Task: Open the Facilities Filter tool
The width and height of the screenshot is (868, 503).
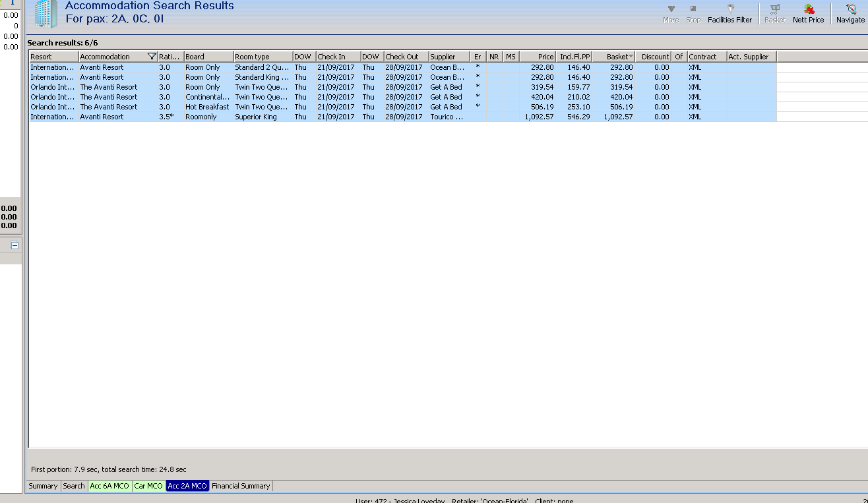Action: (x=729, y=14)
